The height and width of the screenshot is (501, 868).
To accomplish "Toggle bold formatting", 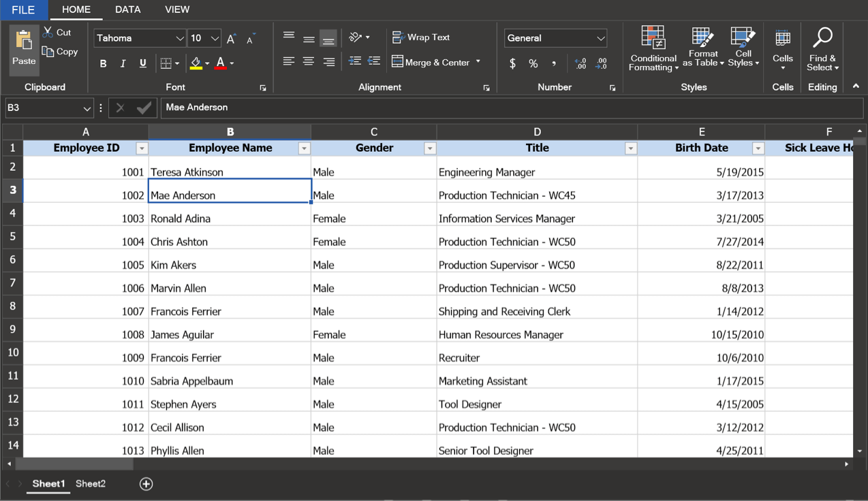I will pyautogui.click(x=103, y=63).
